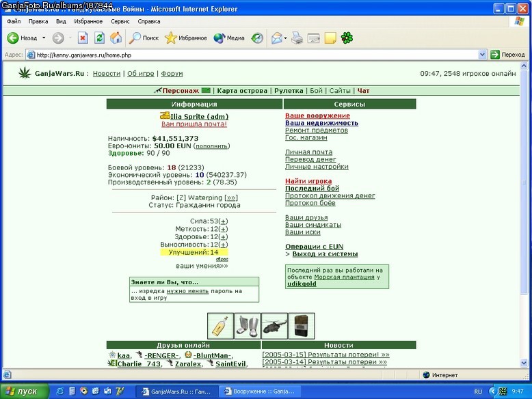The height and width of the screenshot is (399, 532).
Task: Click the Forward arrow toolbar button
Action: tap(58, 38)
